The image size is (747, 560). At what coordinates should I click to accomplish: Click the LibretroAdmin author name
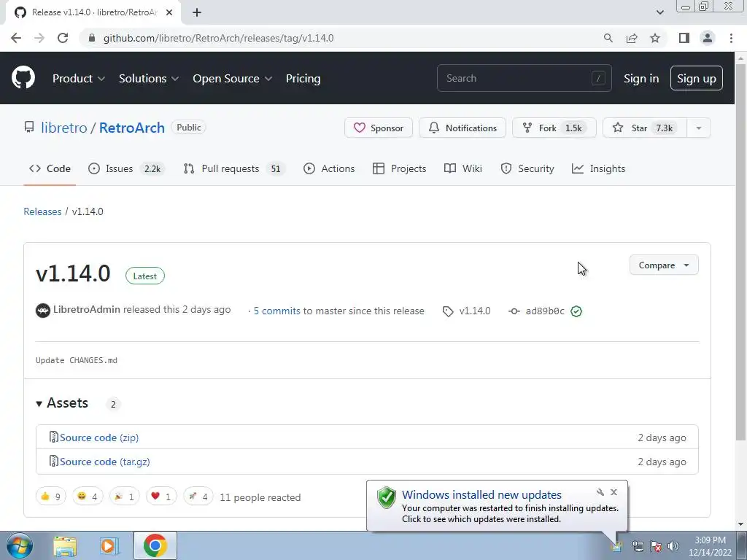coord(87,309)
